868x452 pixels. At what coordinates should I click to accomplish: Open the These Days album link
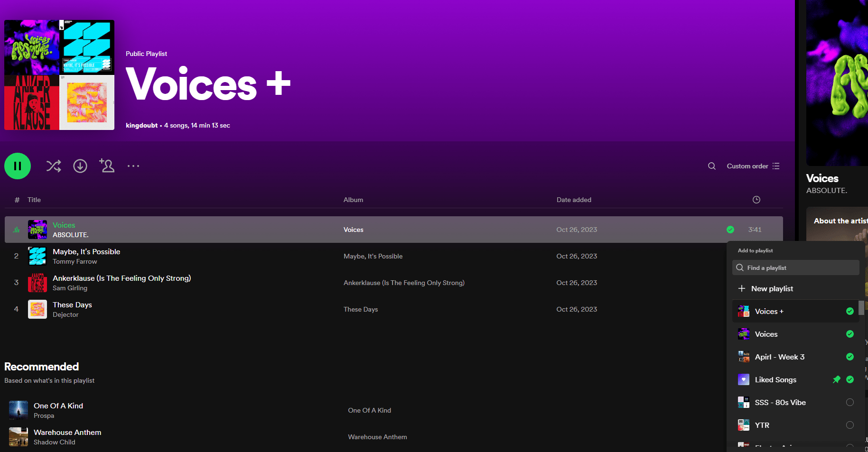(x=361, y=309)
